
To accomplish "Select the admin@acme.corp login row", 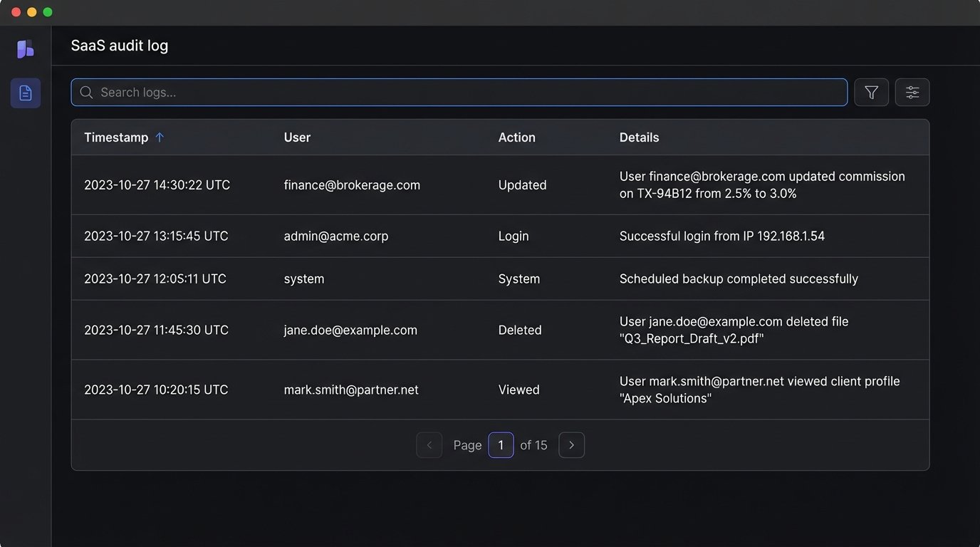I will (x=336, y=236).
